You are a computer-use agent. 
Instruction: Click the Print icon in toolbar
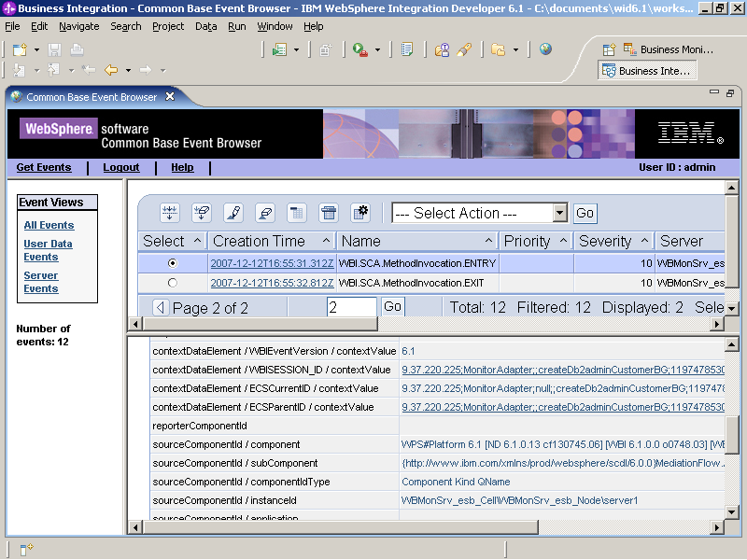pyautogui.click(x=77, y=49)
